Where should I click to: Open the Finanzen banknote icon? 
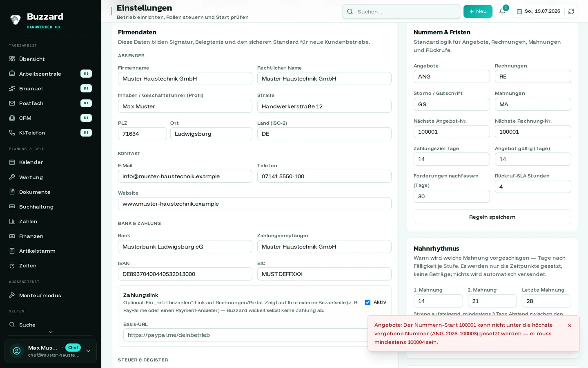click(x=12, y=236)
